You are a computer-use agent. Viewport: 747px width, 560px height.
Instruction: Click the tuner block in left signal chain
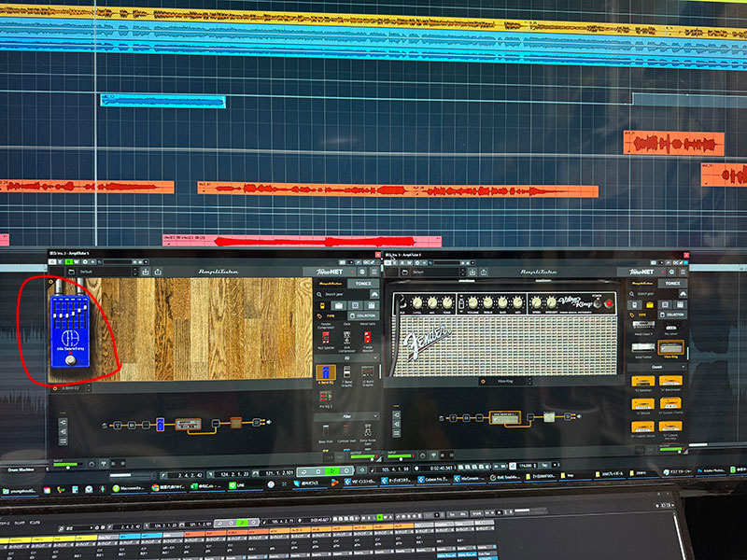[x=118, y=425]
